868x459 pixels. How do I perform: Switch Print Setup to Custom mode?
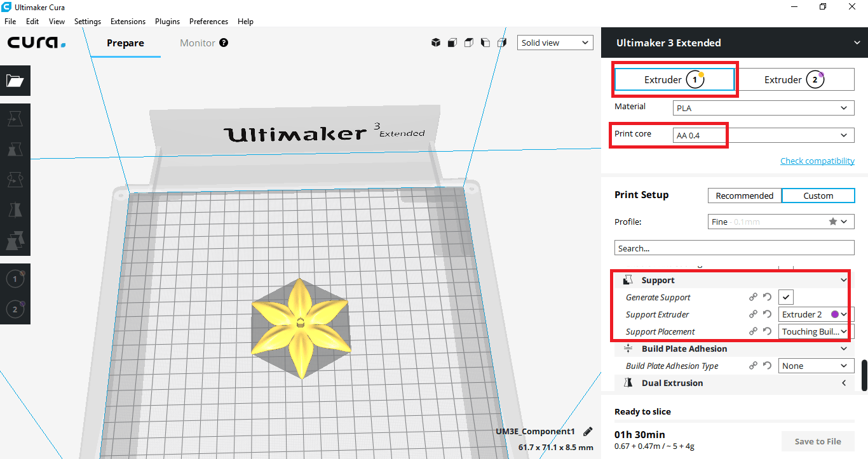pos(818,196)
